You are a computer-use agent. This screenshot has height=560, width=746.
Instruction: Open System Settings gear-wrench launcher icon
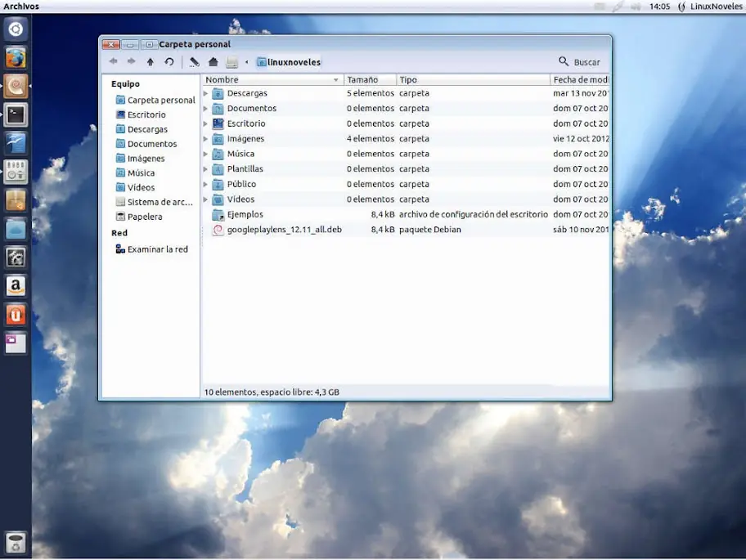pyautogui.click(x=16, y=258)
